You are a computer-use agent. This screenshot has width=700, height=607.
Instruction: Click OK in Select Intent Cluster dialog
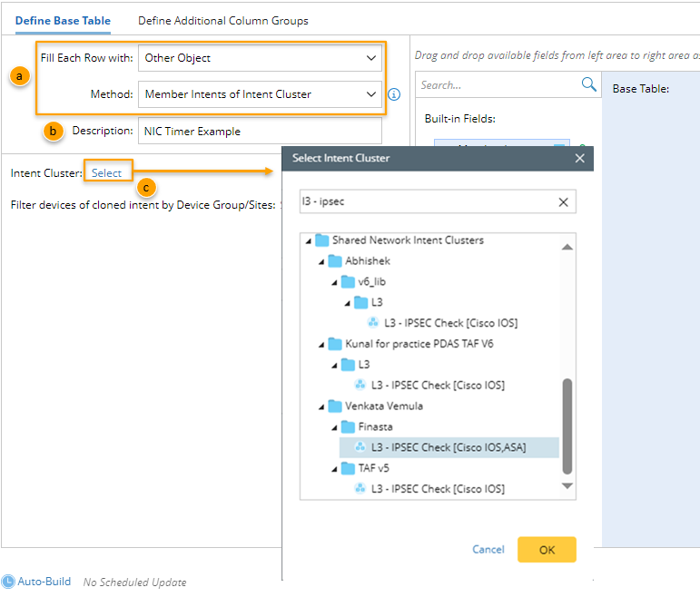(547, 549)
